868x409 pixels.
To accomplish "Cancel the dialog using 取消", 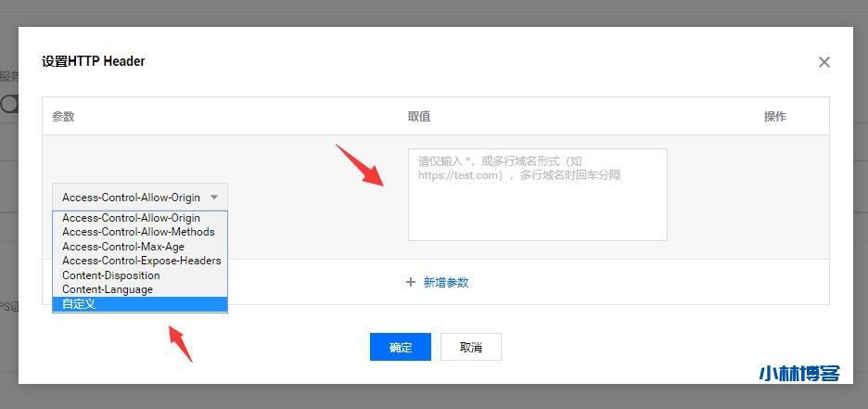I will coord(470,347).
